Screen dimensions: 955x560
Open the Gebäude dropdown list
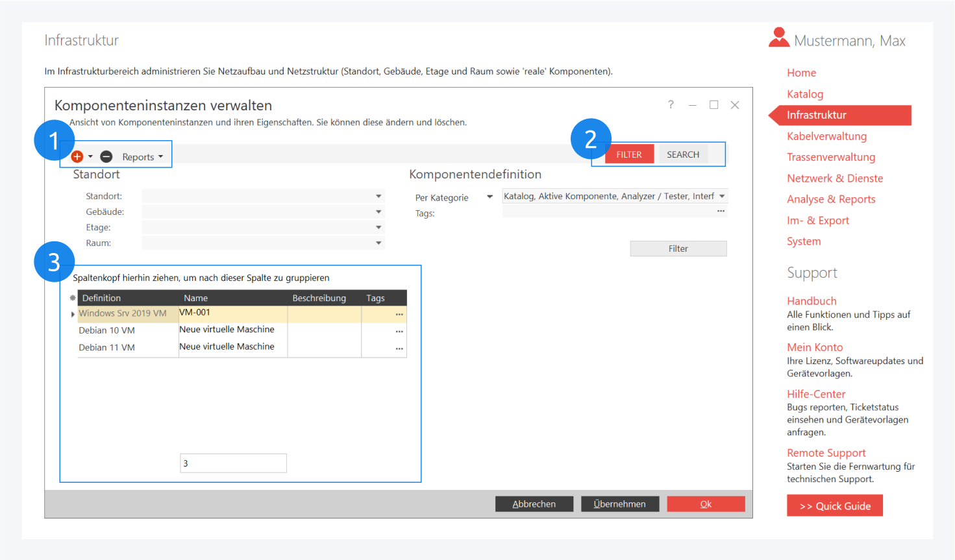[378, 212]
